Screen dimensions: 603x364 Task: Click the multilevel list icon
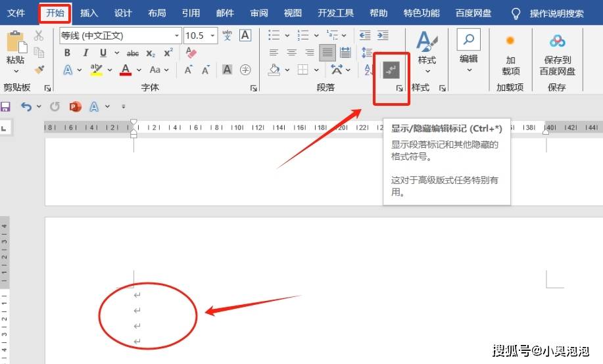pyautogui.click(x=332, y=35)
